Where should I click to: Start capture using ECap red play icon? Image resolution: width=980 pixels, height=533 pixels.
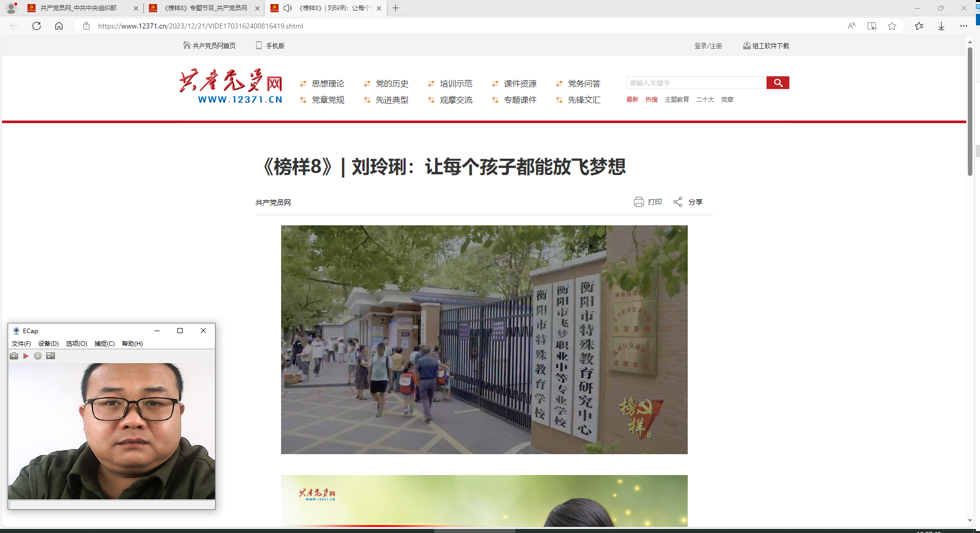click(x=26, y=356)
